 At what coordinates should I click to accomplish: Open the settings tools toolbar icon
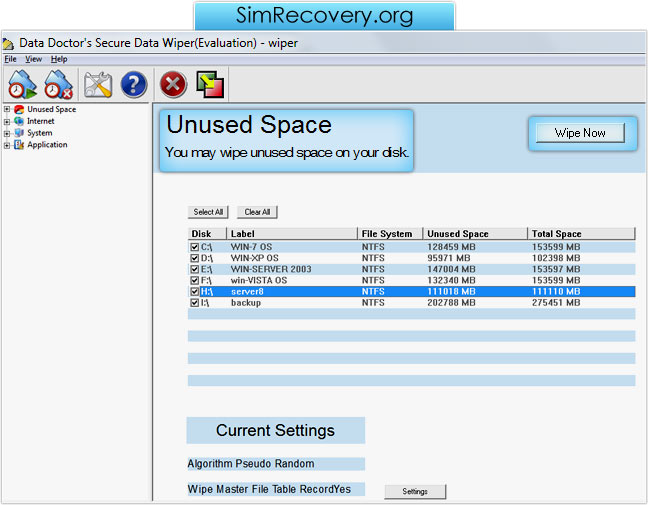pos(98,85)
